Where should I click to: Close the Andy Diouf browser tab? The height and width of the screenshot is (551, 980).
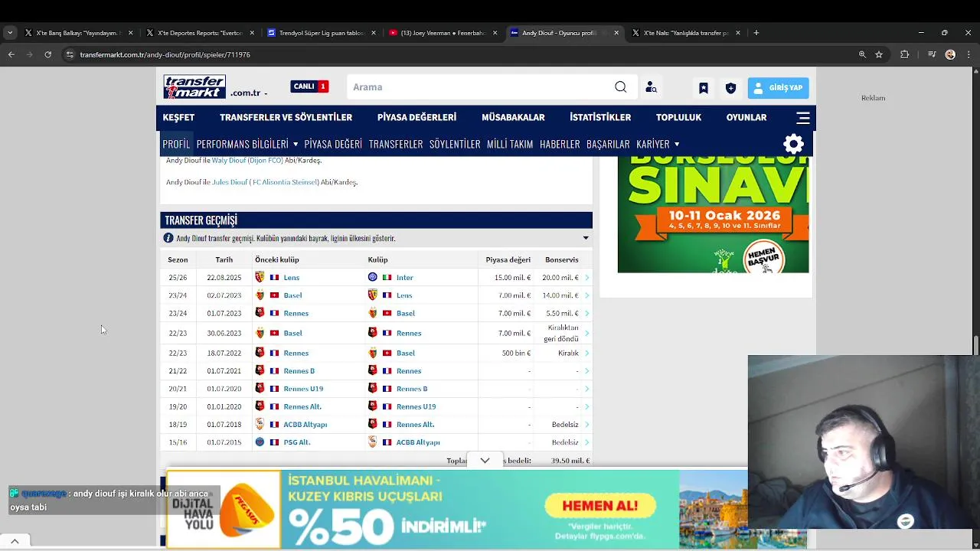click(616, 33)
